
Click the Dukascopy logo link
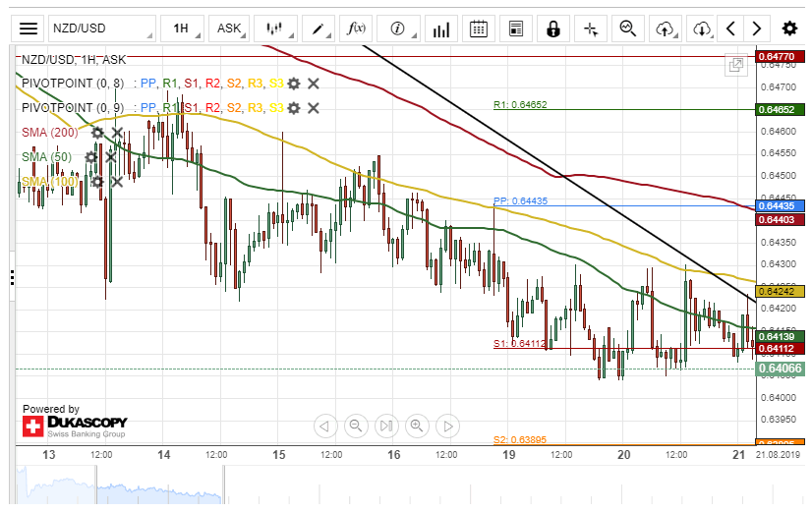(75, 426)
